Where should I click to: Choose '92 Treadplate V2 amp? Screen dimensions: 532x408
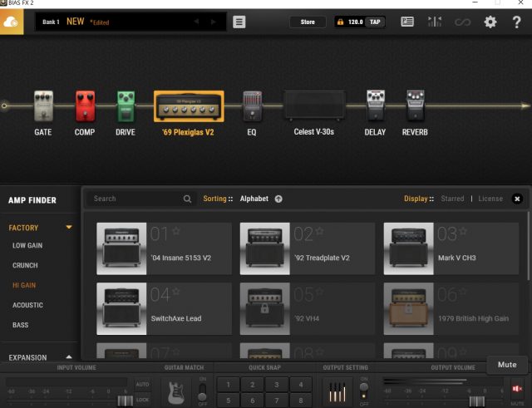point(308,248)
